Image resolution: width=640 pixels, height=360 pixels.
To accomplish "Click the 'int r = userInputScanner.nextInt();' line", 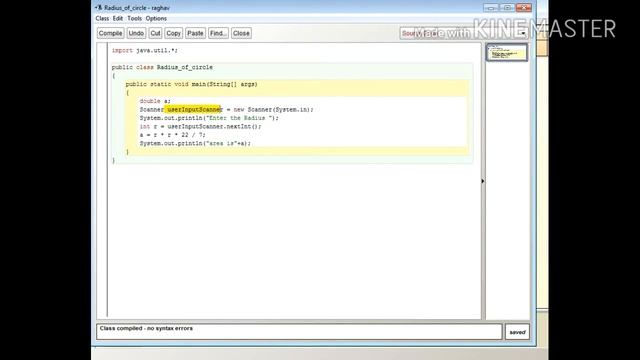I will [x=200, y=127].
